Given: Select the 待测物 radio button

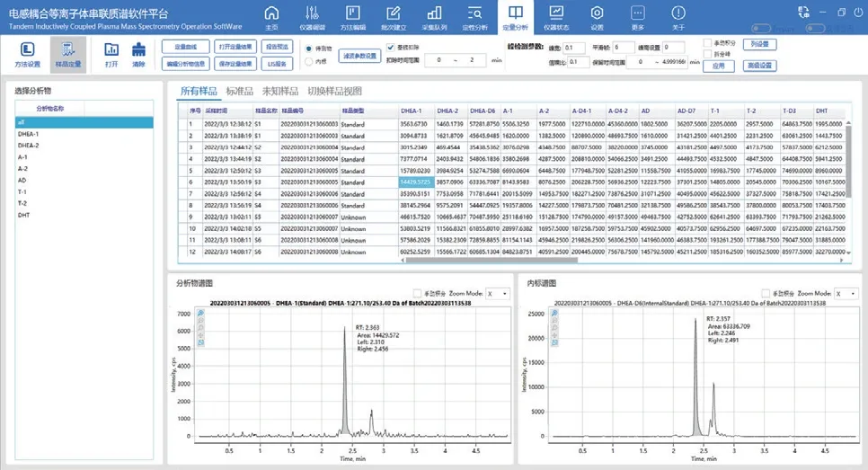Looking at the screenshot, I should point(309,49).
